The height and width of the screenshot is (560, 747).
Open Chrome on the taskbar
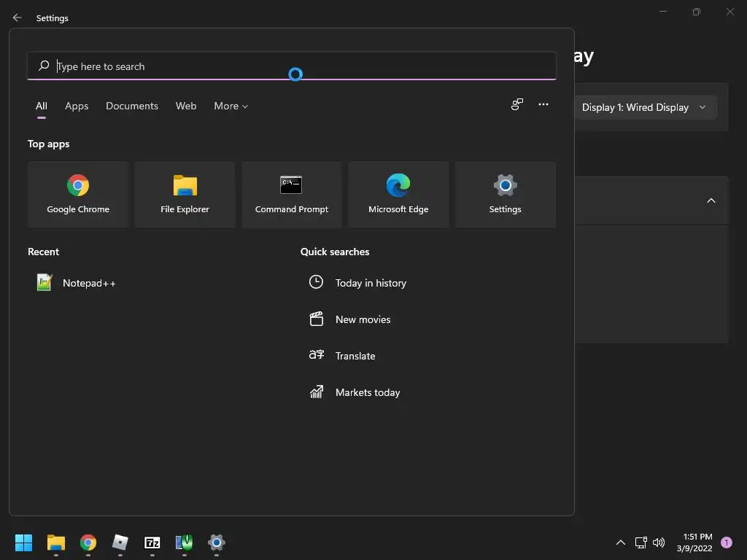coord(88,542)
